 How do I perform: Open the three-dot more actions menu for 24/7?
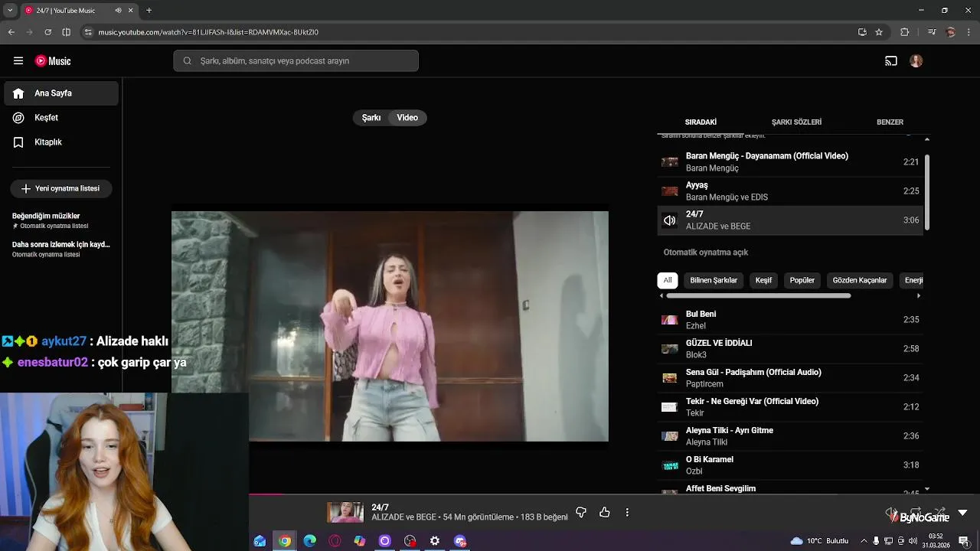[x=627, y=513]
